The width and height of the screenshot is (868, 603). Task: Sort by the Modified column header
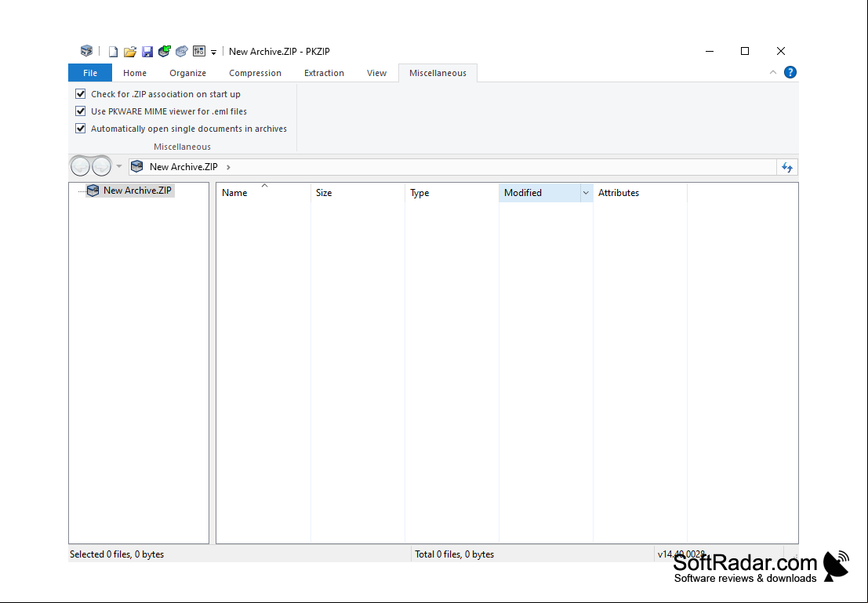click(539, 193)
